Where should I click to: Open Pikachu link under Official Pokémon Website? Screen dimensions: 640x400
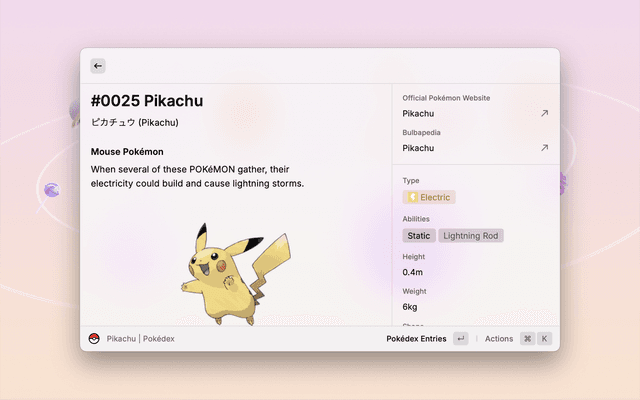tap(418, 114)
